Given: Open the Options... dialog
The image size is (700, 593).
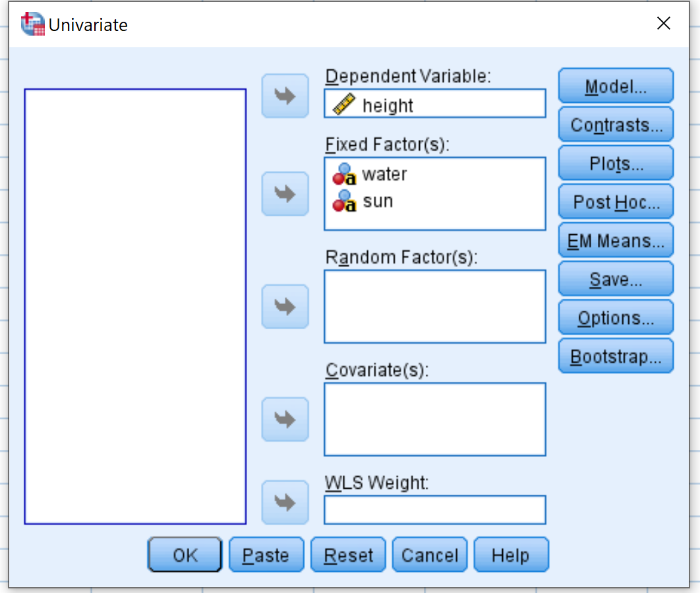Looking at the screenshot, I should 616,318.
